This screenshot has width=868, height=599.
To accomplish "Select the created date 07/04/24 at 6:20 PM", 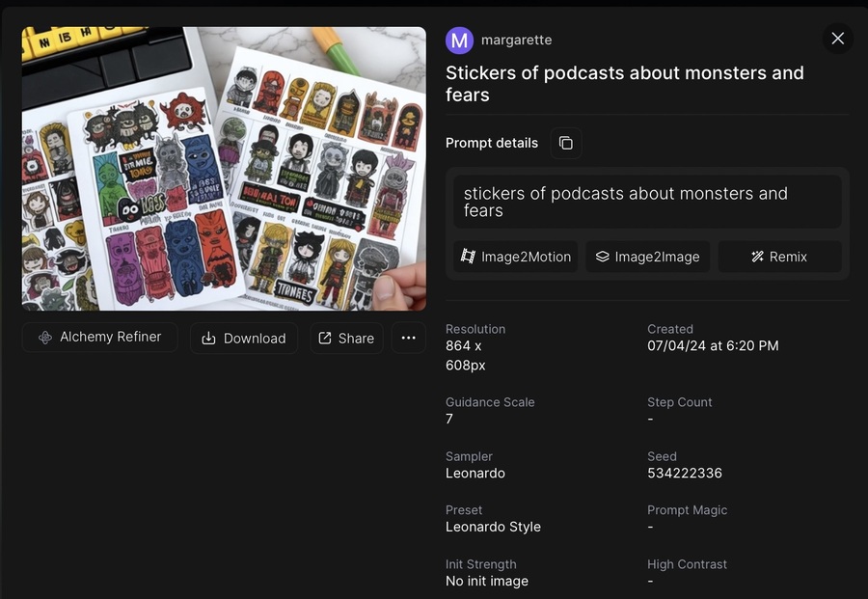I will click(713, 346).
